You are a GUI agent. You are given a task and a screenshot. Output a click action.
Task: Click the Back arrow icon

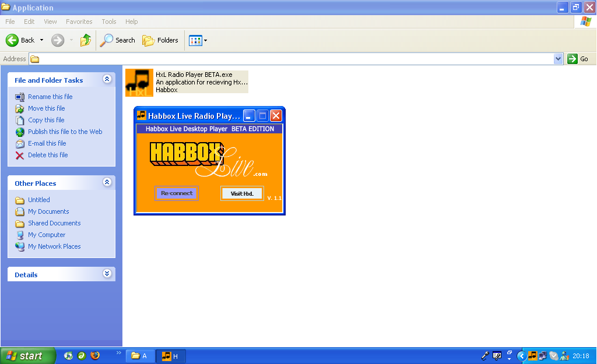pos(12,40)
